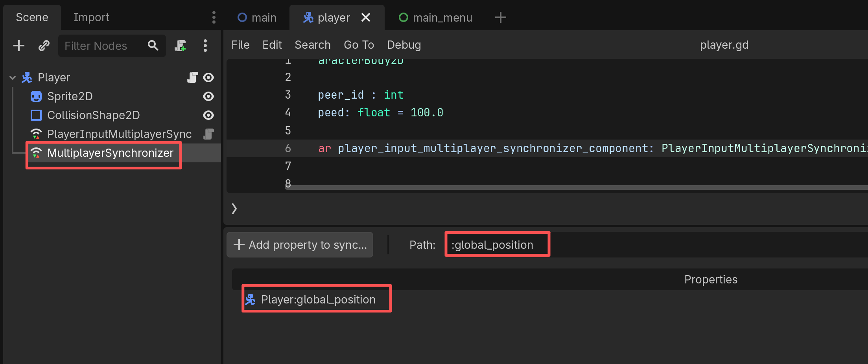Click the horizontal scrollbar in code editor

[x=551, y=188]
